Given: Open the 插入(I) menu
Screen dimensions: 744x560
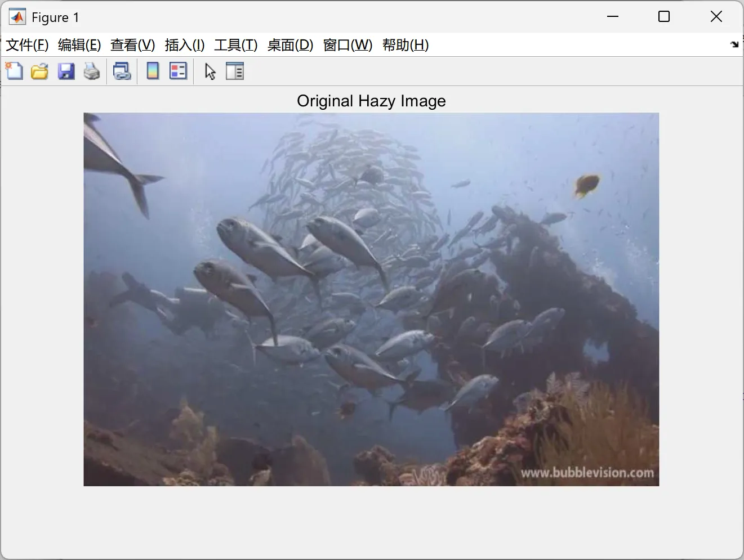Looking at the screenshot, I should 185,45.
